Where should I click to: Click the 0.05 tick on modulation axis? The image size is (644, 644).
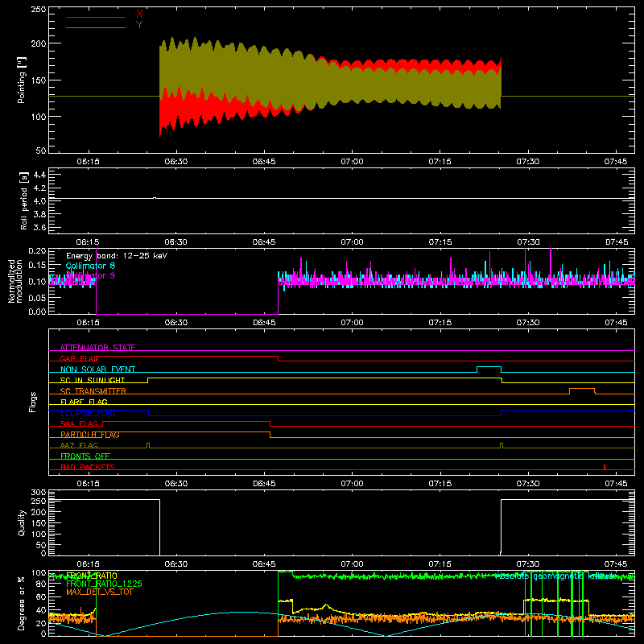coord(37,297)
